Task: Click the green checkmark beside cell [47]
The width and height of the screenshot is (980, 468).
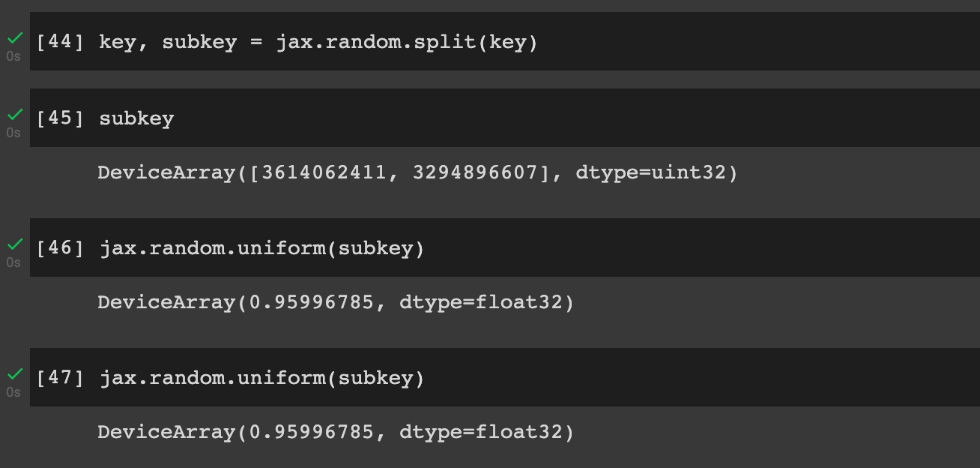Action: [x=13, y=373]
